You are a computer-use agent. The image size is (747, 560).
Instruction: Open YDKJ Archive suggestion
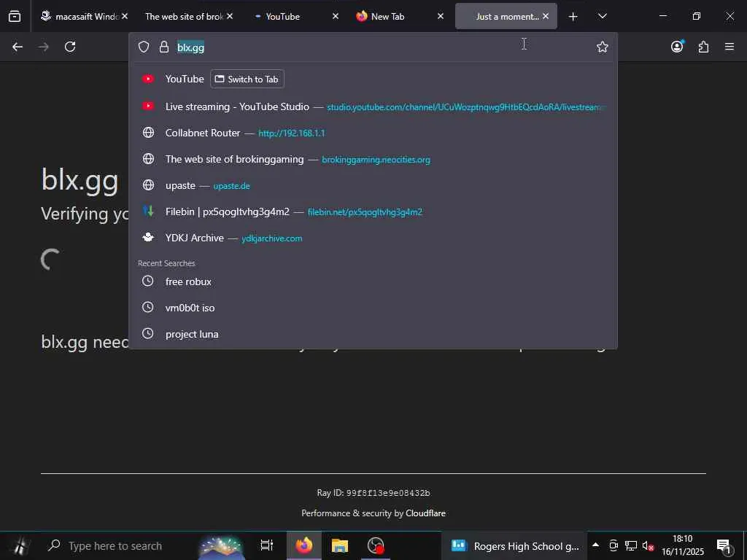pos(373,238)
